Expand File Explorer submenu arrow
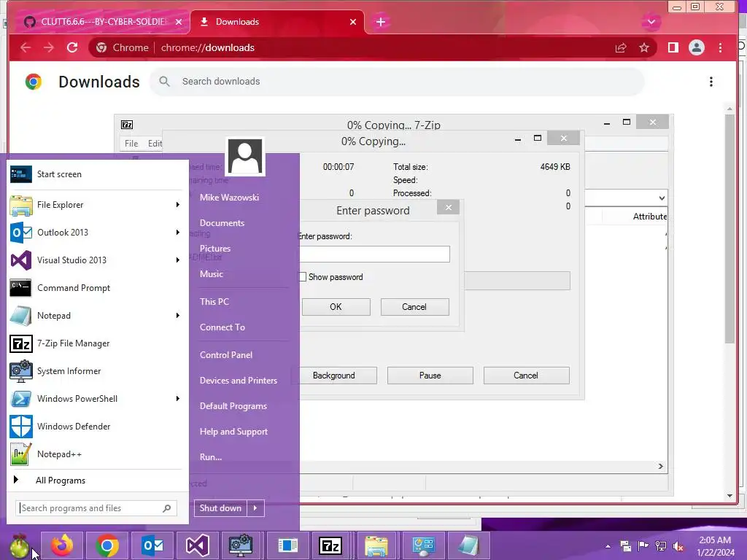Screen dimensions: 747x560 (x=178, y=205)
